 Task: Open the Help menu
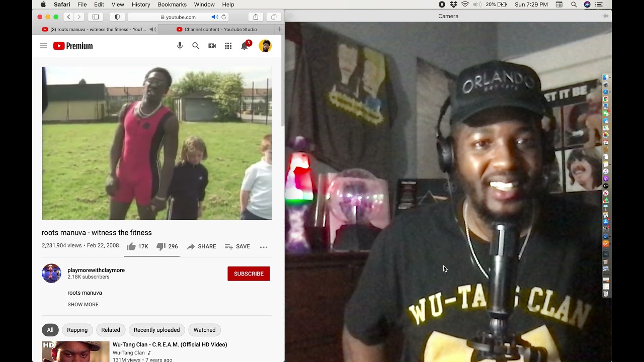228,5
